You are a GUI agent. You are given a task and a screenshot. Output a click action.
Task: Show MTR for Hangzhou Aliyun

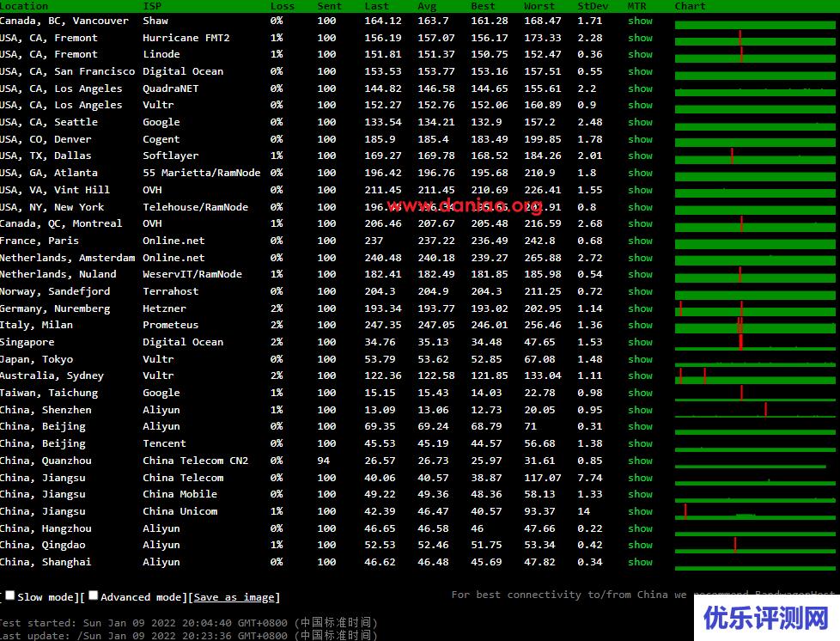[640, 528]
